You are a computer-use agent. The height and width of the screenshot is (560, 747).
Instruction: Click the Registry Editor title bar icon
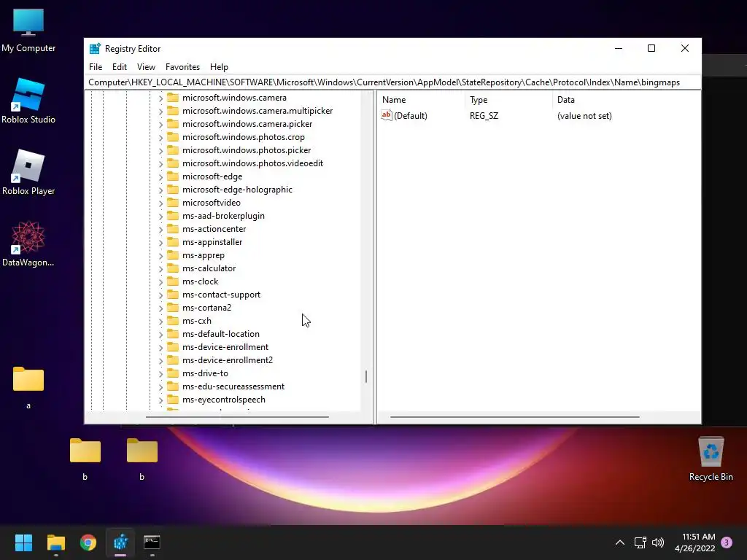[x=95, y=49]
